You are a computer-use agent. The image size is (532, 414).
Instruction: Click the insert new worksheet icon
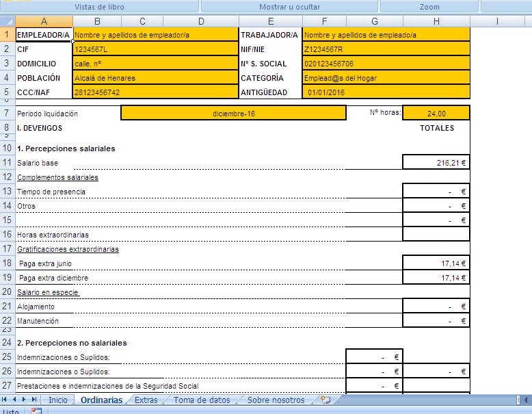tap(325, 400)
